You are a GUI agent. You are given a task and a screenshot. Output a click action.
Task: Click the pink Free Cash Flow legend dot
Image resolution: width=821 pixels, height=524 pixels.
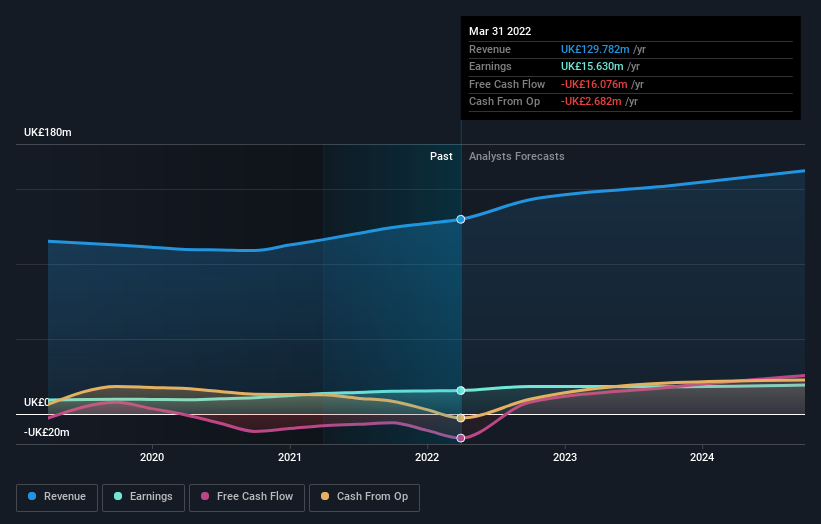205,496
